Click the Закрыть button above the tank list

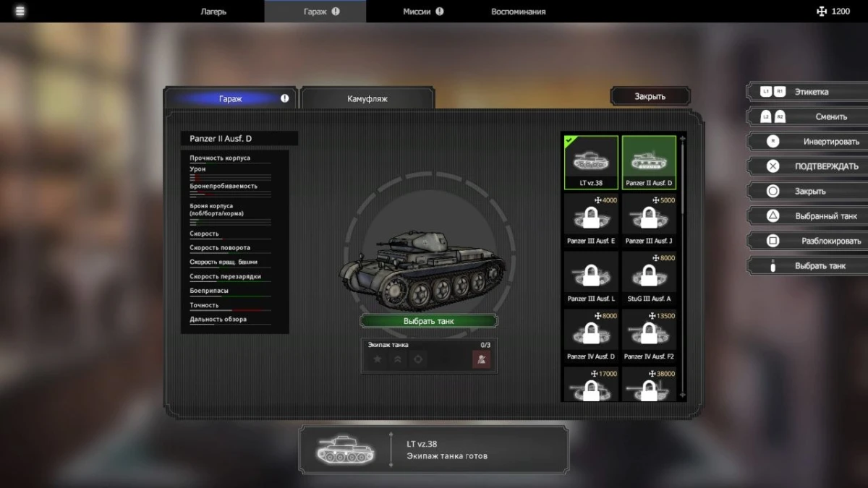click(650, 96)
